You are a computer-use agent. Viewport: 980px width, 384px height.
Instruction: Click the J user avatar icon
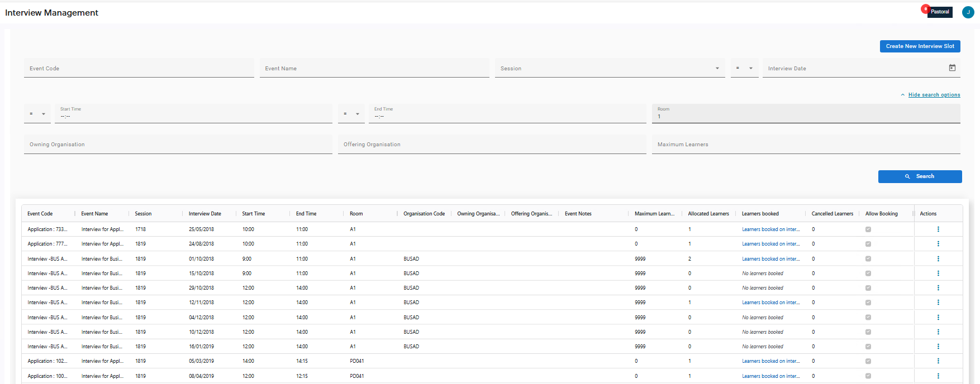968,12
